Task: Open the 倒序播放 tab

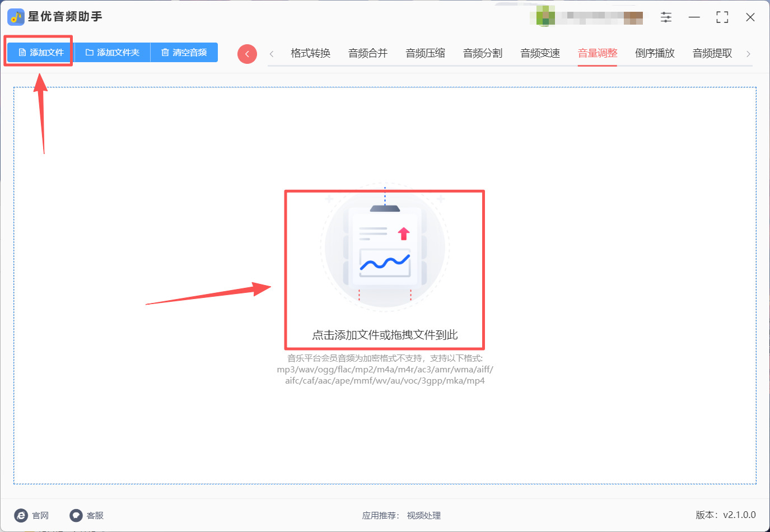Action: pos(655,53)
